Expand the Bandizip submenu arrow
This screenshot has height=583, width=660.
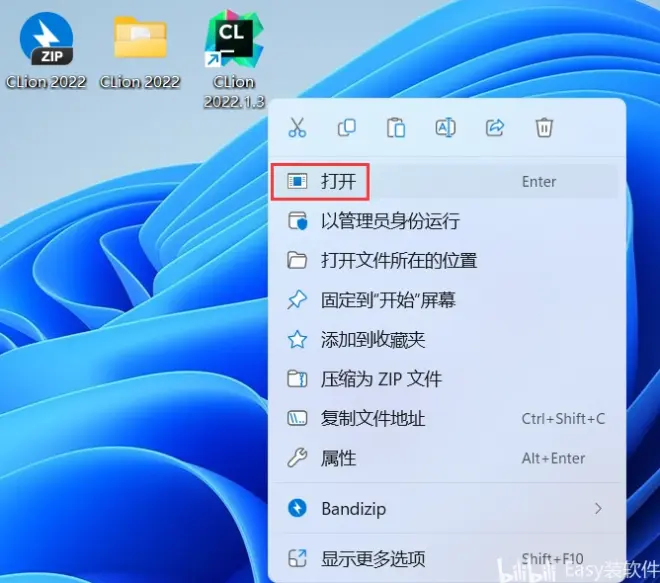point(598,508)
